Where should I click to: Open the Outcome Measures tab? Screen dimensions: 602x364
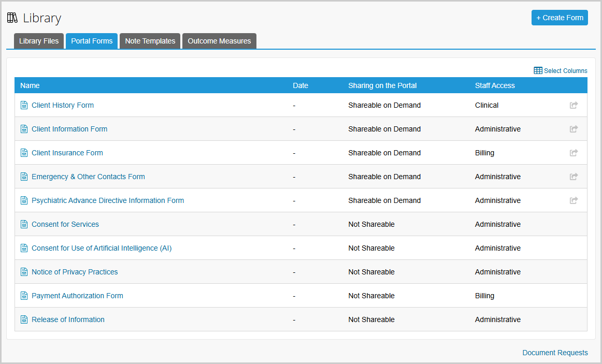pos(219,41)
